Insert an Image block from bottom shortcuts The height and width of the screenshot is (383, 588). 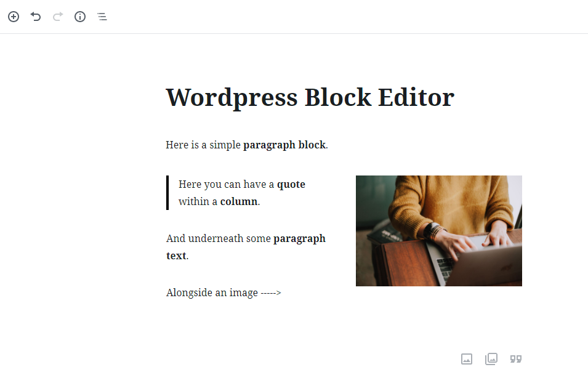[x=467, y=359]
